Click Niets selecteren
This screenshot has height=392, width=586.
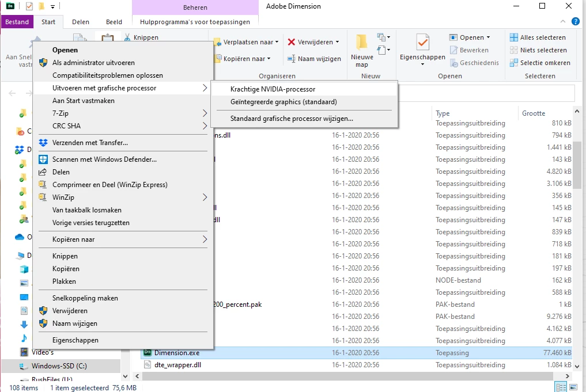pyautogui.click(x=538, y=50)
